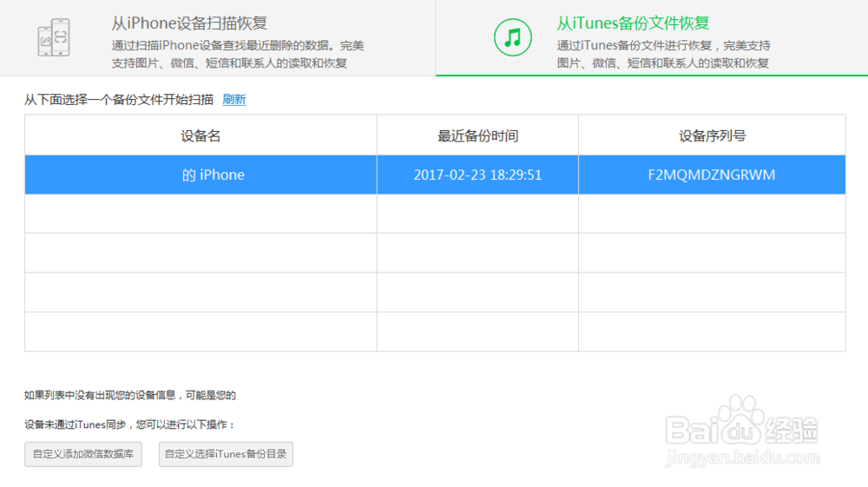Click the iPhone device scan icon
The width and height of the screenshot is (868, 487).
[54, 37]
